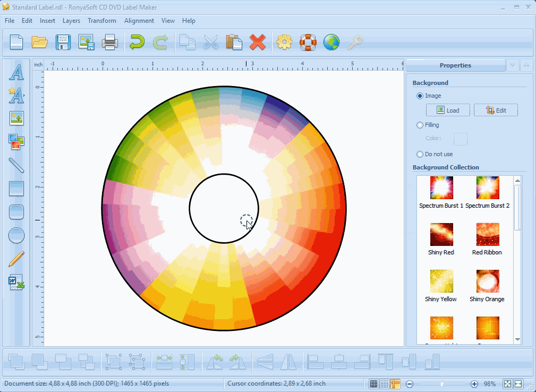The width and height of the screenshot is (536, 392).
Task: Toggle the grid display icon in status bar
Action: point(373,384)
